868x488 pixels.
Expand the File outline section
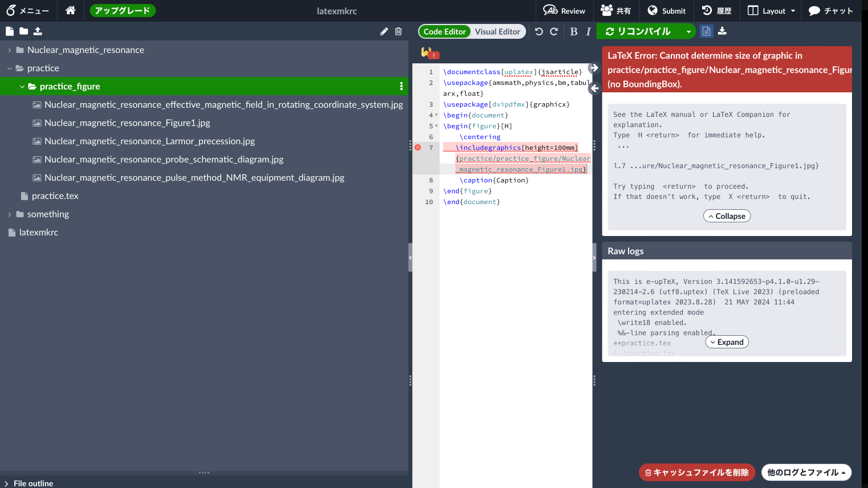click(7, 483)
